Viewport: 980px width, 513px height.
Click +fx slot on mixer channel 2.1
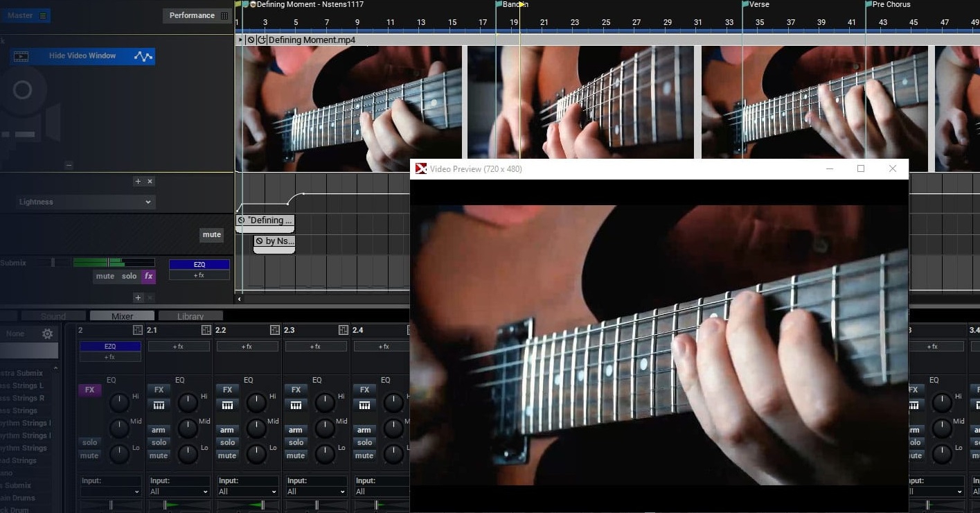pos(179,346)
